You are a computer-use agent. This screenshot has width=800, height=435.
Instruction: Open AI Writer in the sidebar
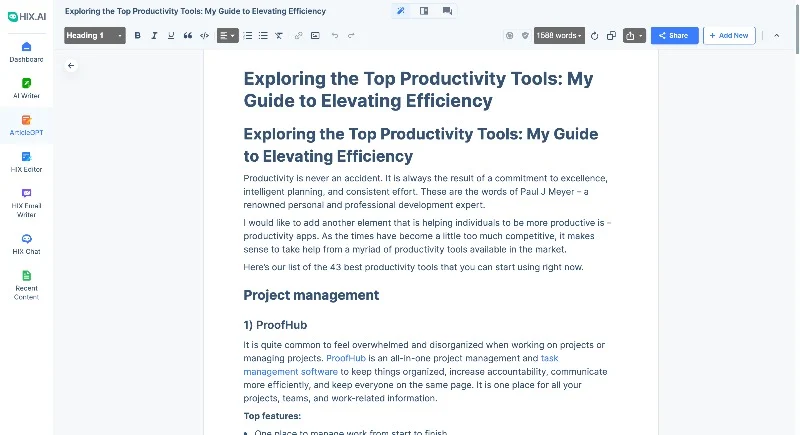click(27, 88)
